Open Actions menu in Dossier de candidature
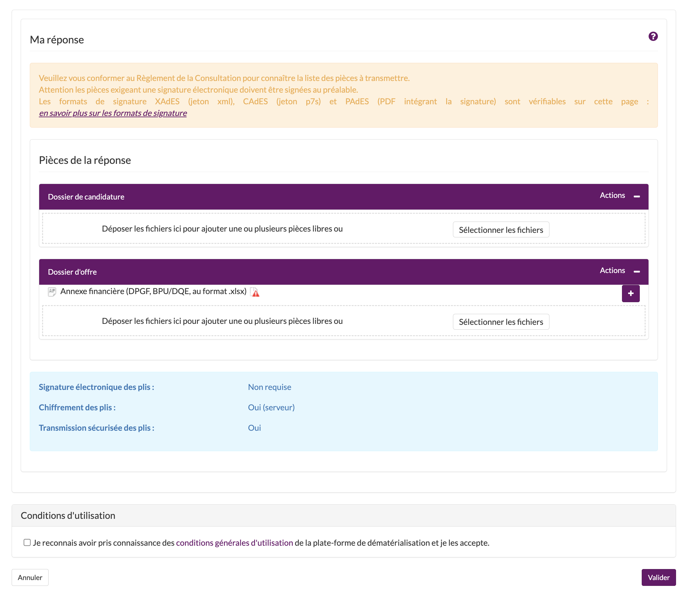The height and width of the screenshot is (616, 700). point(612,195)
